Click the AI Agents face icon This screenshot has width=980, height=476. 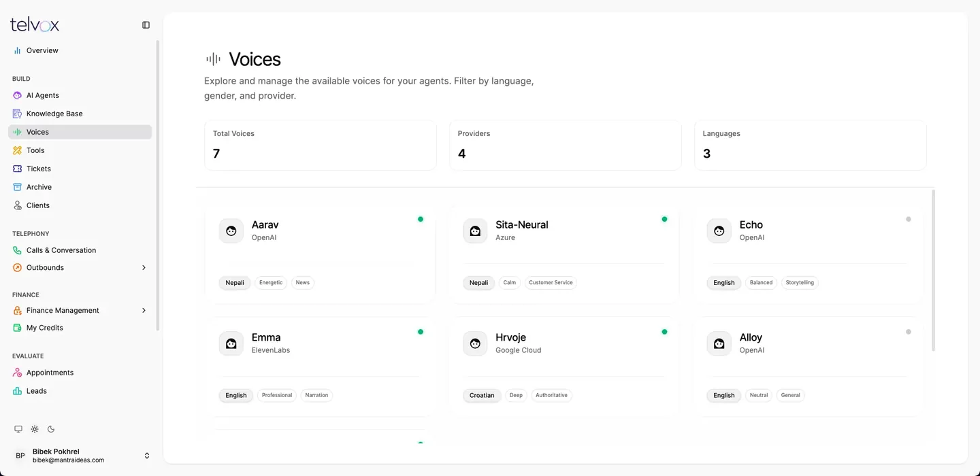(x=18, y=95)
